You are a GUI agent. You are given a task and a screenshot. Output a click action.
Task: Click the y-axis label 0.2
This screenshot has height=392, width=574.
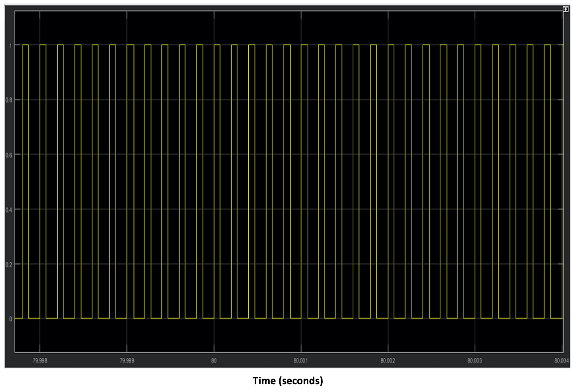9,265
